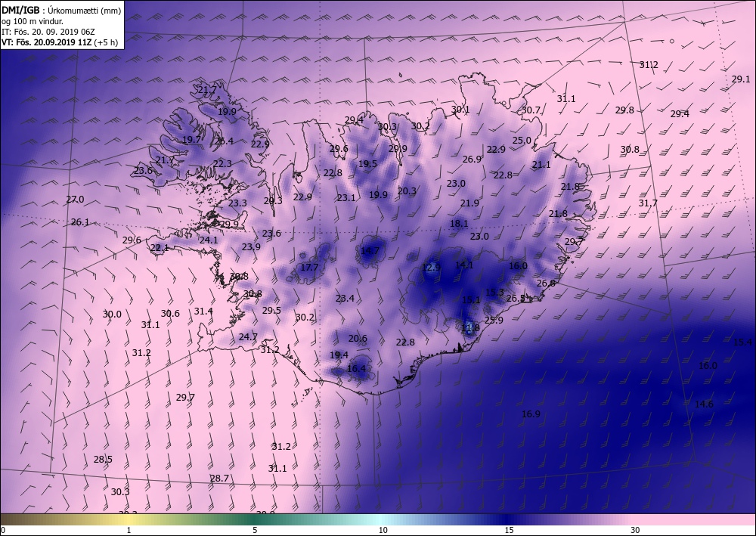Click the 28.7 map value

click(219, 479)
